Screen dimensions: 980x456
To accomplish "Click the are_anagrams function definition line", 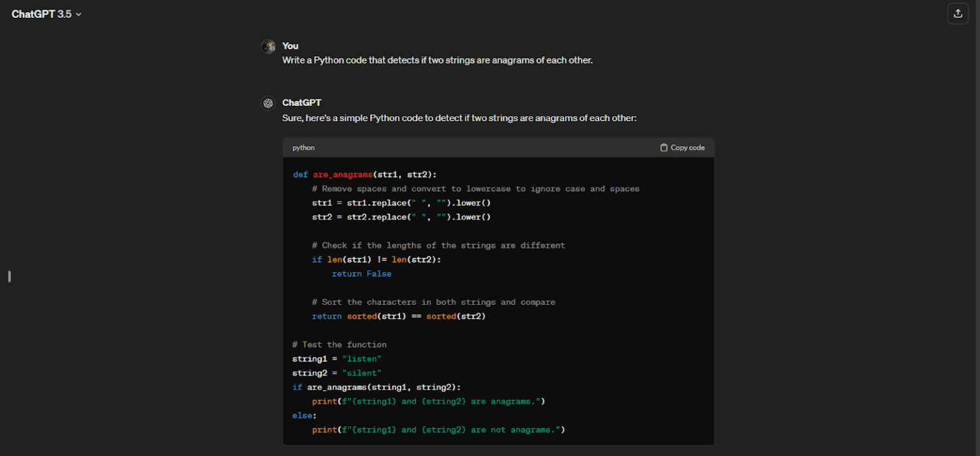I will [364, 175].
